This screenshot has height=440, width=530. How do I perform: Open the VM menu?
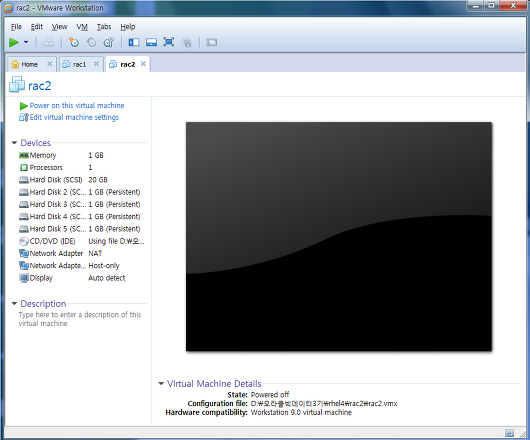point(82,27)
